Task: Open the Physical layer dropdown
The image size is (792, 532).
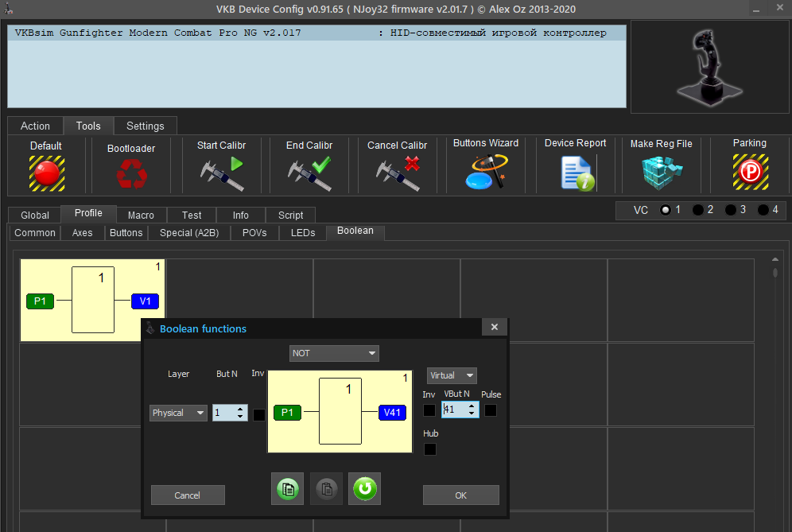Action: point(178,413)
